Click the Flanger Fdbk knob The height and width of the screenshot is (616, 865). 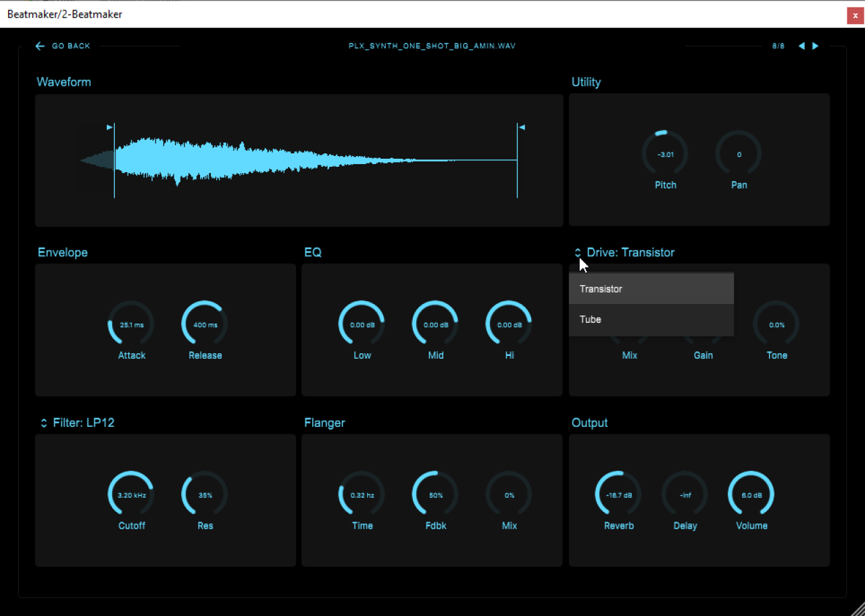point(435,494)
